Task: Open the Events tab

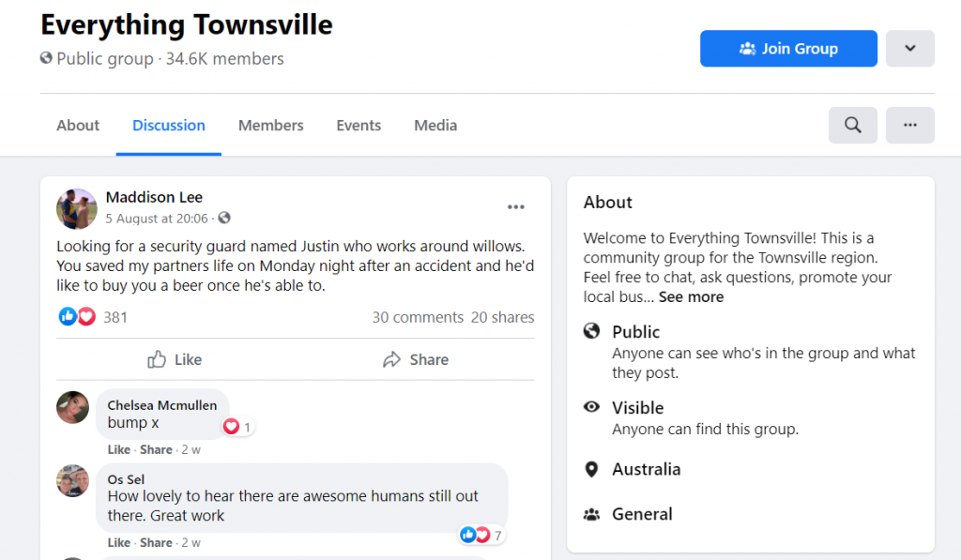Action: coord(358,126)
